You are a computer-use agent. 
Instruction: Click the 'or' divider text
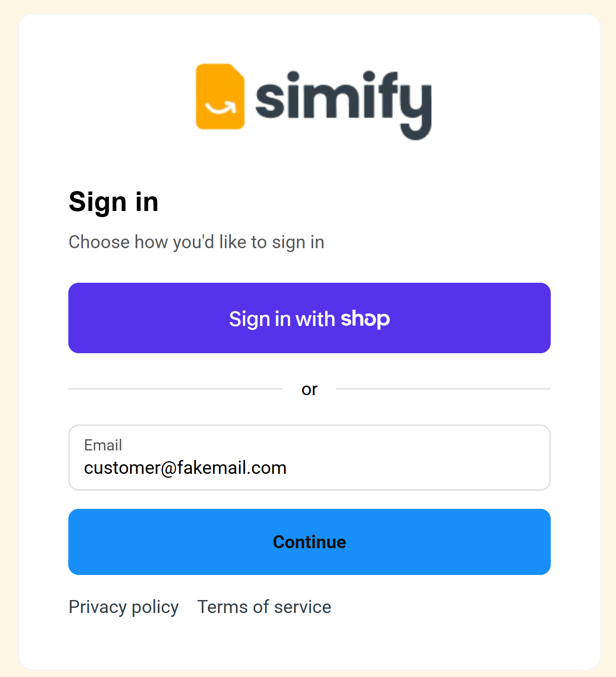click(310, 389)
